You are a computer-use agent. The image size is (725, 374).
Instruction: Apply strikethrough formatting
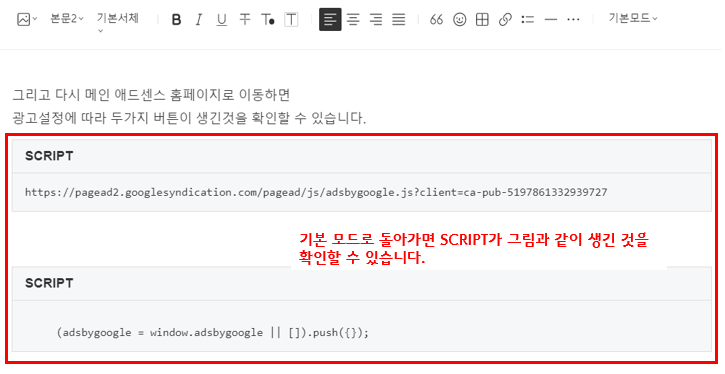(x=245, y=19)
